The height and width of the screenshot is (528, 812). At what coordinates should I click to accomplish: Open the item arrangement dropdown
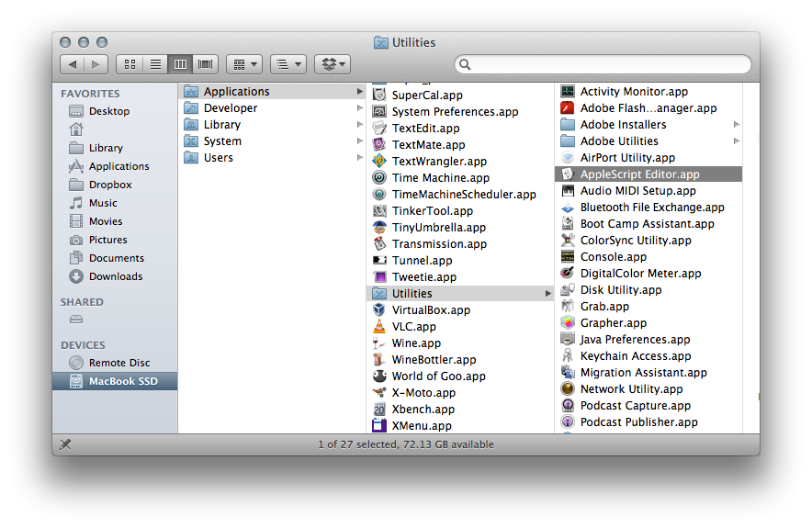coord(244,64)
